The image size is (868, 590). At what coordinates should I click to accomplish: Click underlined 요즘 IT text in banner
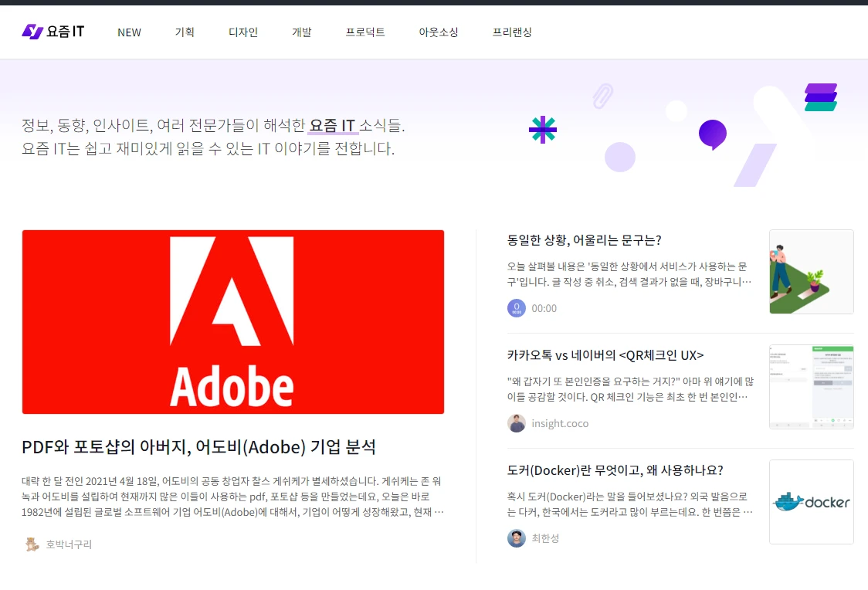coord(332,126)
